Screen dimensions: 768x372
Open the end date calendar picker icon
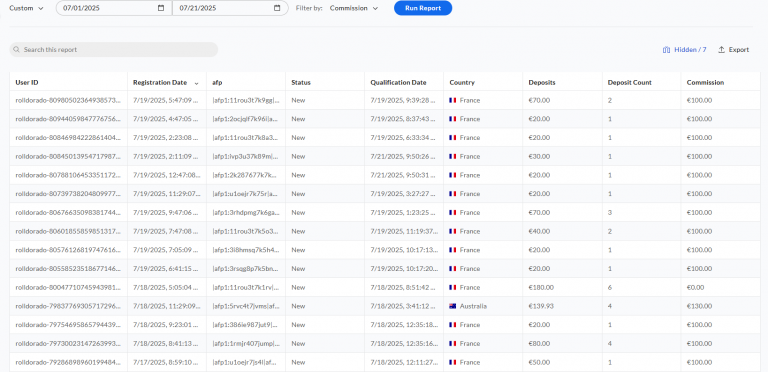tap(277, 8)
